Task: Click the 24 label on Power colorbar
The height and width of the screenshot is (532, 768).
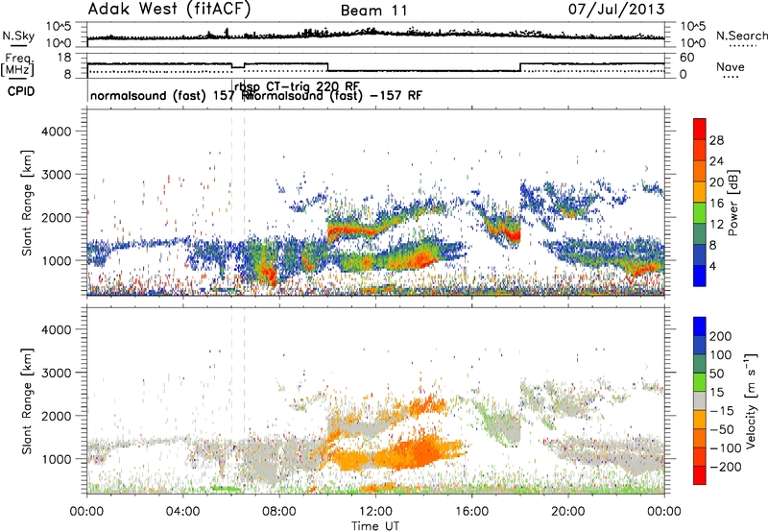Action: 716,161
